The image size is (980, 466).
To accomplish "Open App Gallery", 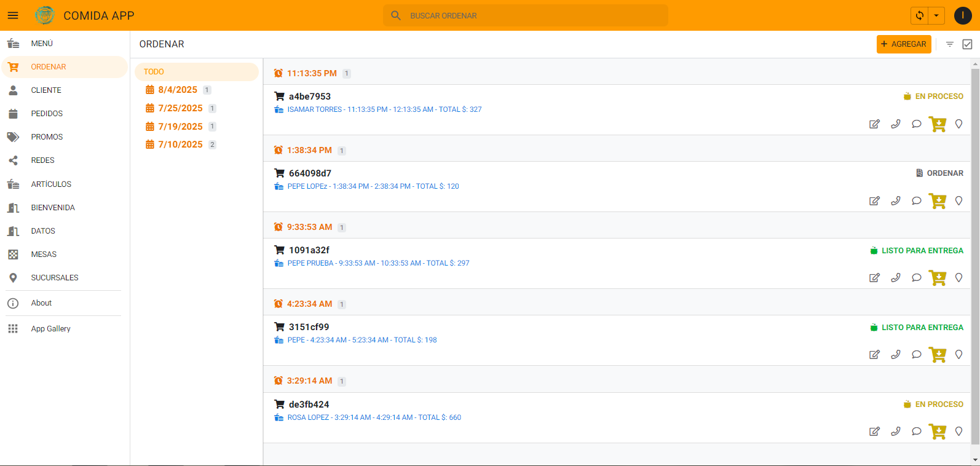I will coord(65,329).
